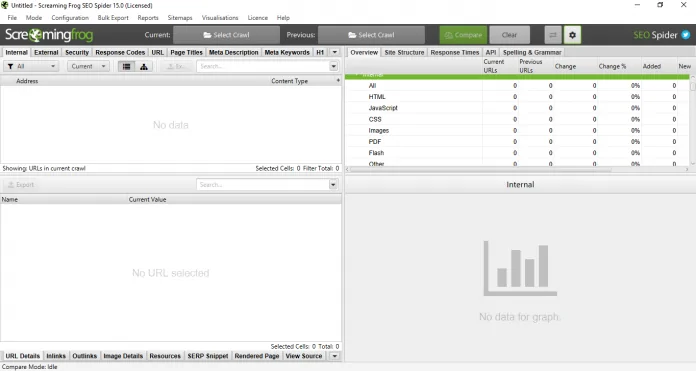Switch to the H1 tab
696x371 pixels.
pos(320,52)
